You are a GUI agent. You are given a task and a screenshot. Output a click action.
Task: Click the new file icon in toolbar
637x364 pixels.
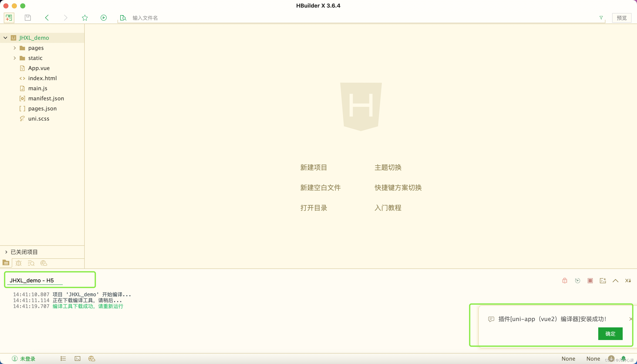9,18
